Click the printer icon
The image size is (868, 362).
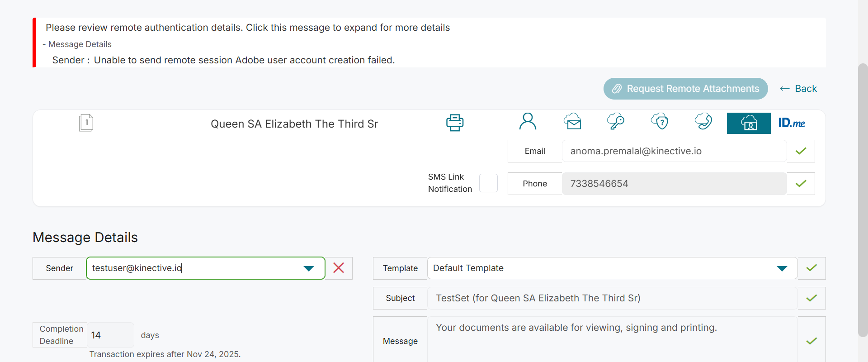(x=454, y=123)
